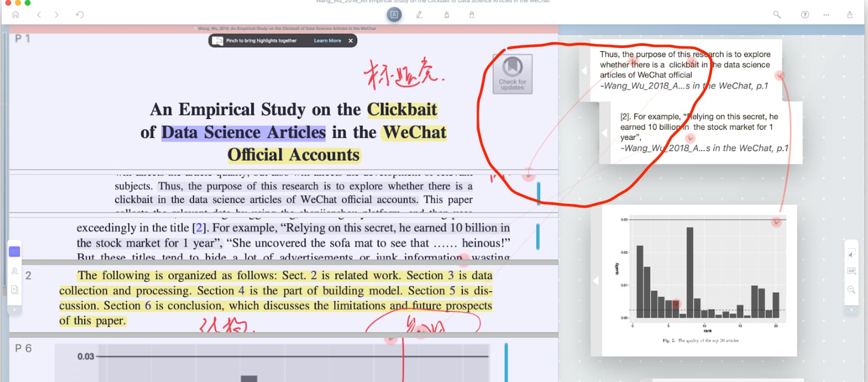Image resolution: width=868 pixels, height=382 pixels.
Task: Expand the left sidebar tool panel arrow
Action: point(14,309)
